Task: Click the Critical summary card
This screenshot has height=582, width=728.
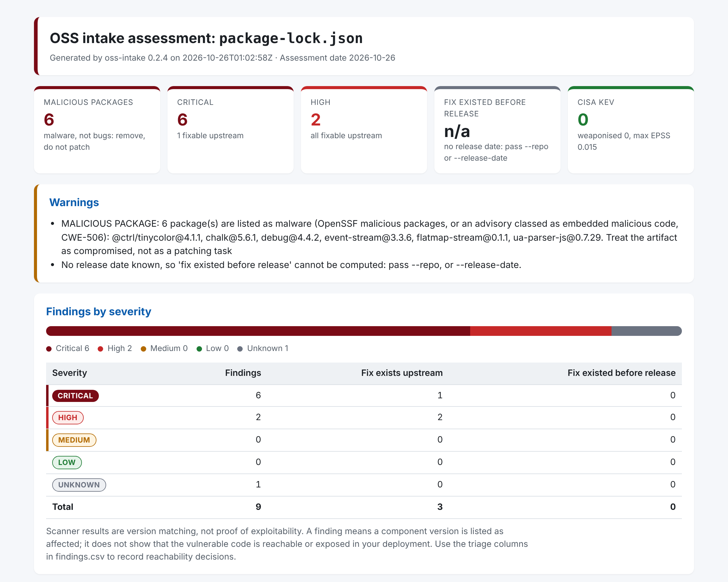Action: click(230, 130)
